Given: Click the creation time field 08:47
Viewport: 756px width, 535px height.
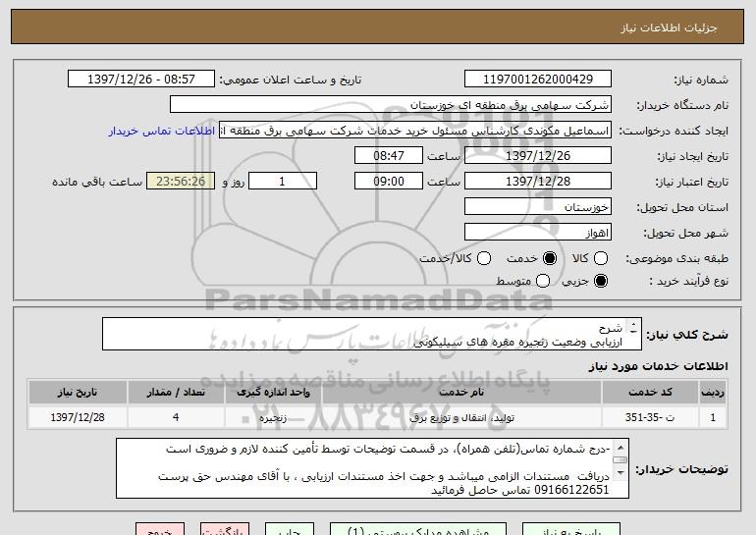Looking at the screenshot, I should click(389, 156).
